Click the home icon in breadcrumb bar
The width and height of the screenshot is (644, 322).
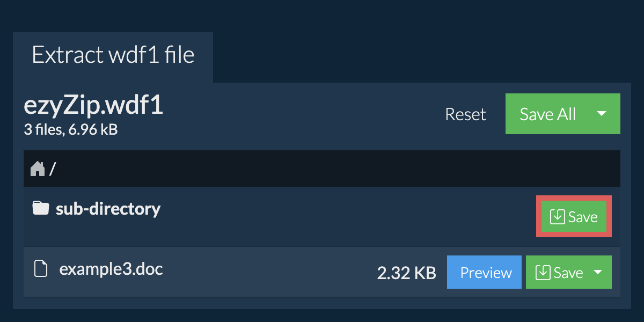point(38,169)
